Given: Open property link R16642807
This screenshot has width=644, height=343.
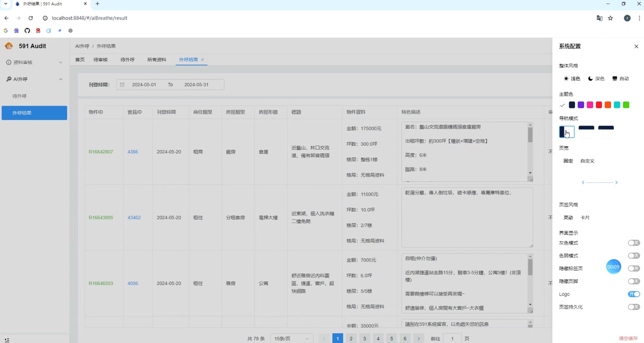Looking at the screenshot, I should pos(101,152).
